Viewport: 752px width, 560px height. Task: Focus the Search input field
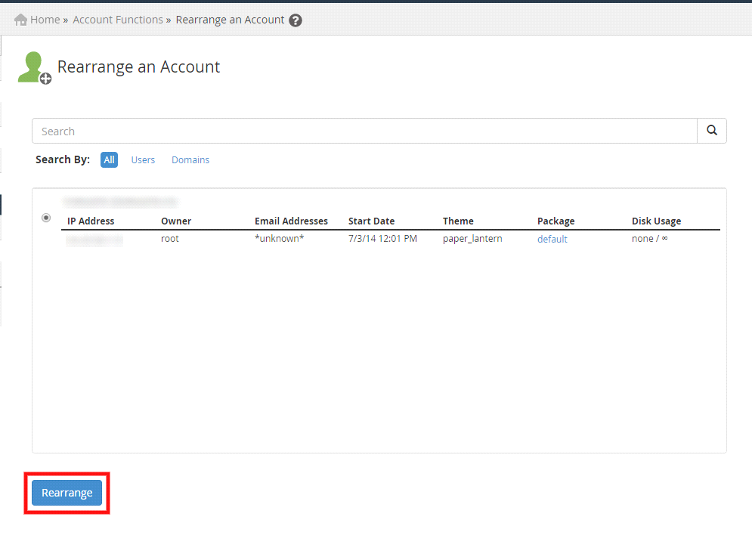point(364,131)
